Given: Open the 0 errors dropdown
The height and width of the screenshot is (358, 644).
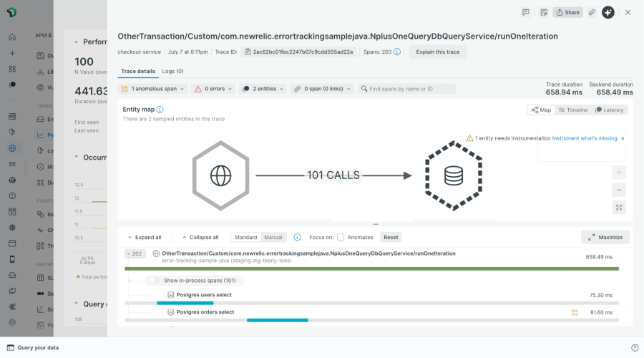Looking at the screenshot, I should 213,89.
